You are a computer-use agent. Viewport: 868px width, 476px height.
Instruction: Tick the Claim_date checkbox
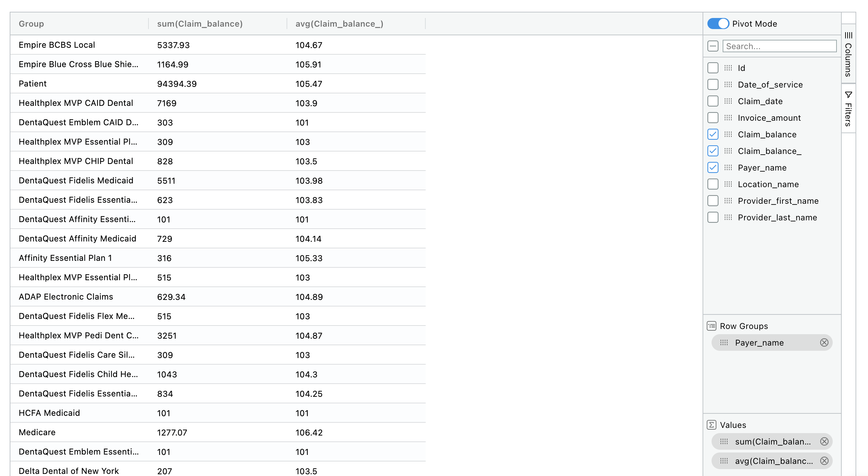click(713, 101)
